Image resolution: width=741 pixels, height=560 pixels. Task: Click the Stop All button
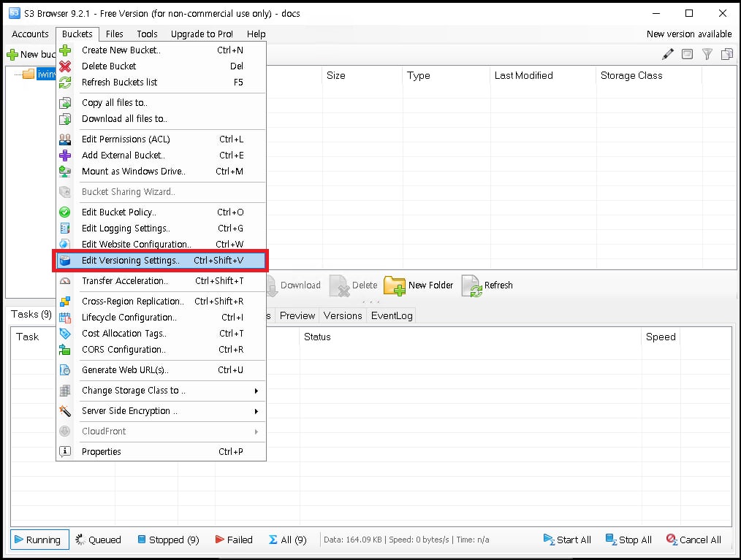click(628, 540)
